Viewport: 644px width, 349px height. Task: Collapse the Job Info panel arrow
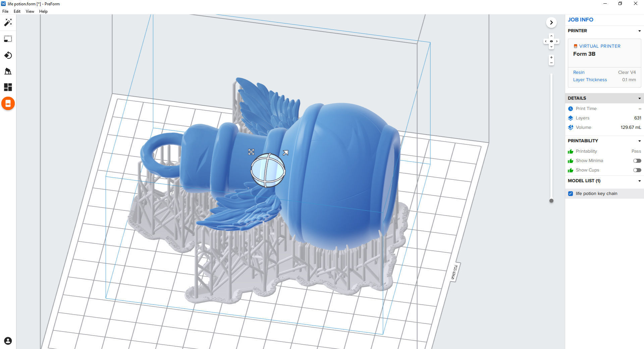(551, 22)
